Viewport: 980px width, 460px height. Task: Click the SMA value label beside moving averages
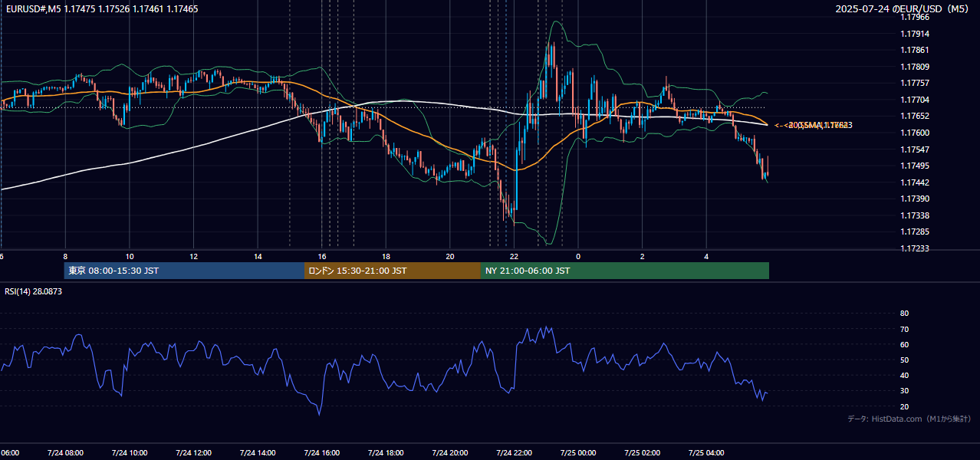[x=814, y=125]
